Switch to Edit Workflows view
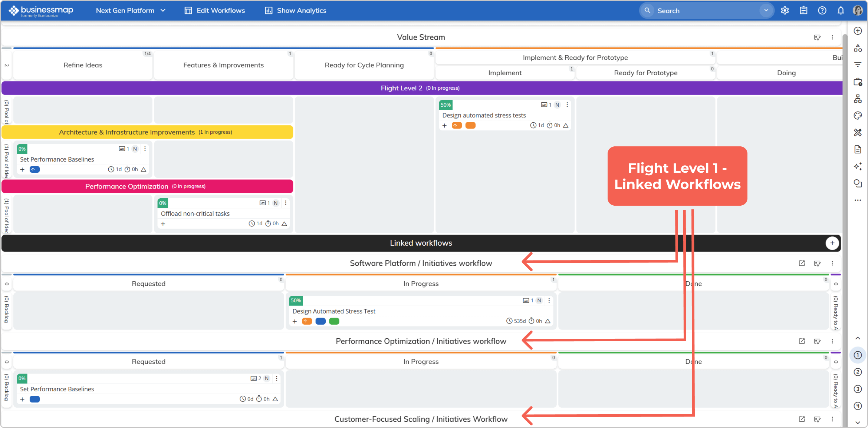The width and height of the screenshot is (868, 428). click(214, 10)
